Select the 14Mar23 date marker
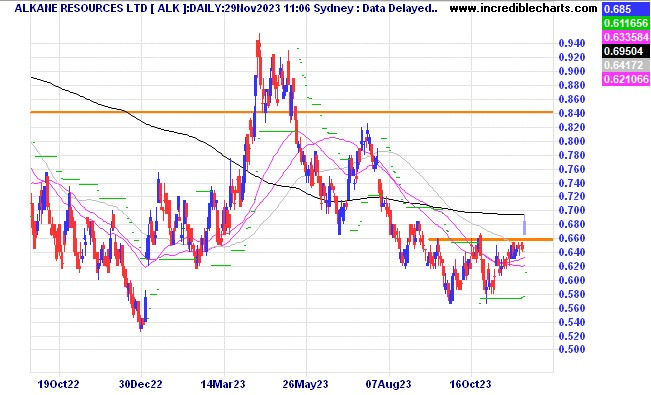 [x=224, y=384]
